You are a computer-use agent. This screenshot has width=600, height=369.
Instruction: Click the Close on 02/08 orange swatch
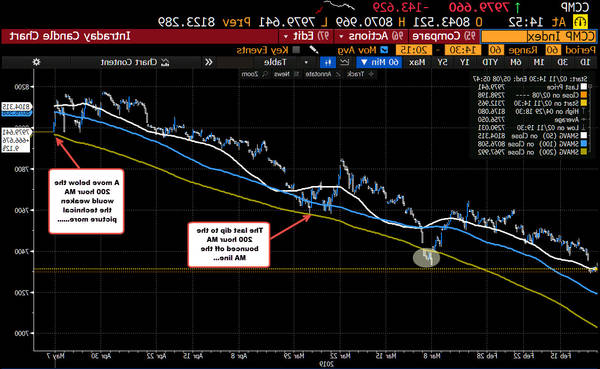tap(584, 95)
